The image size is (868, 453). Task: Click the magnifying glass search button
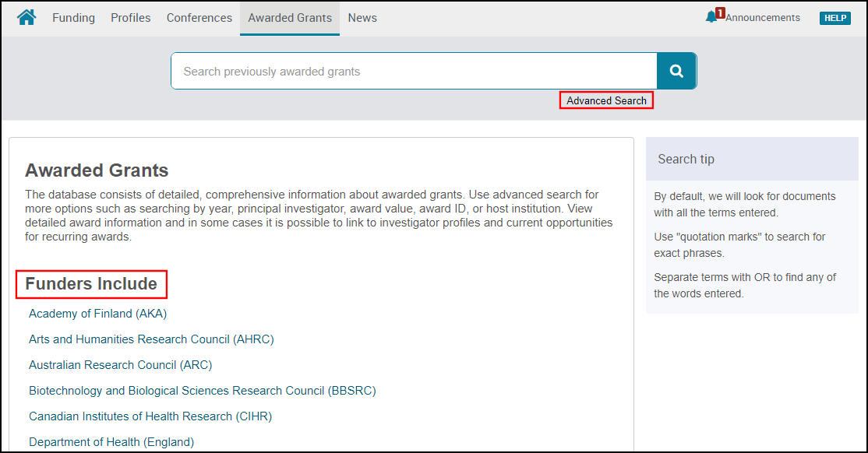[x=676, y=72]
